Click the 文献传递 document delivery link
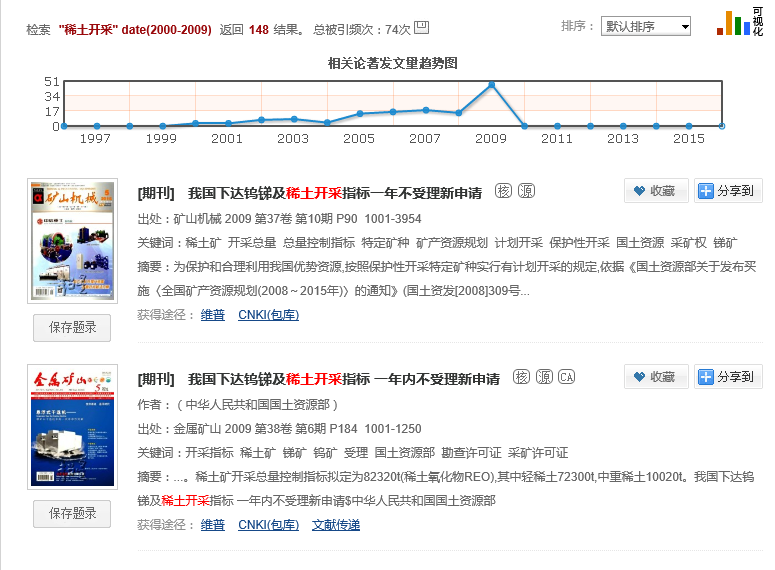This screenshot has height=570, width=775. [336, 524]
